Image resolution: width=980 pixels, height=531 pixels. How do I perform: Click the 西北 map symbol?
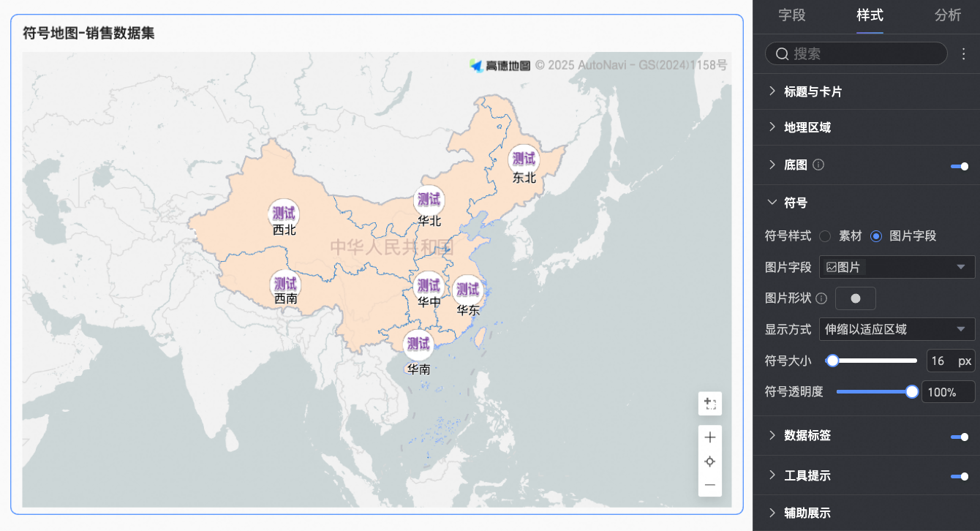pyautogui.click(x=284, y=214)
